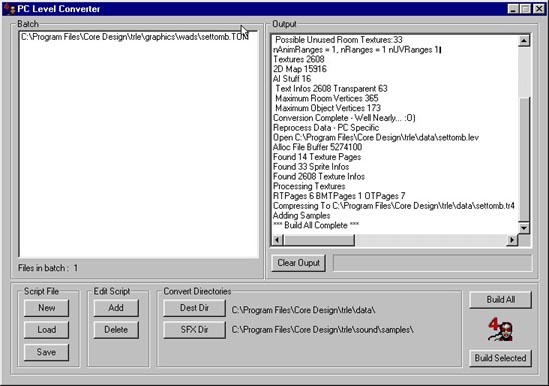
Task: Close the PC Level Converter window
Action: click(x=539, y=9)
